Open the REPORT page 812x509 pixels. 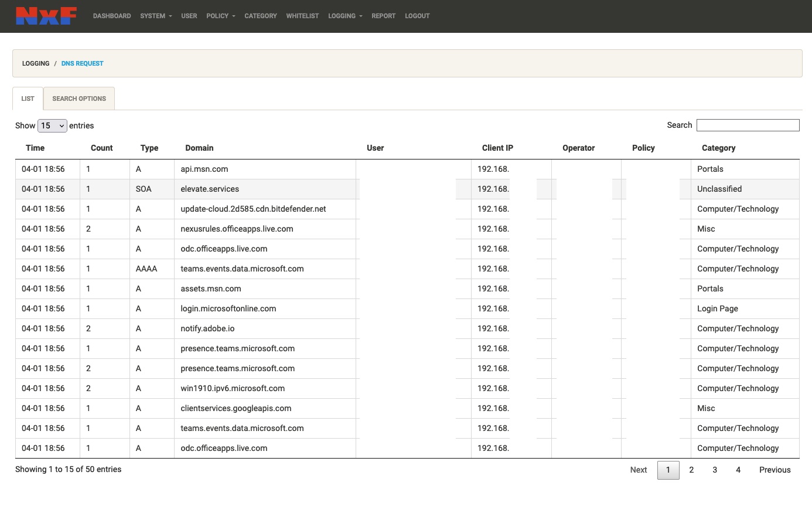coord(383,16)
